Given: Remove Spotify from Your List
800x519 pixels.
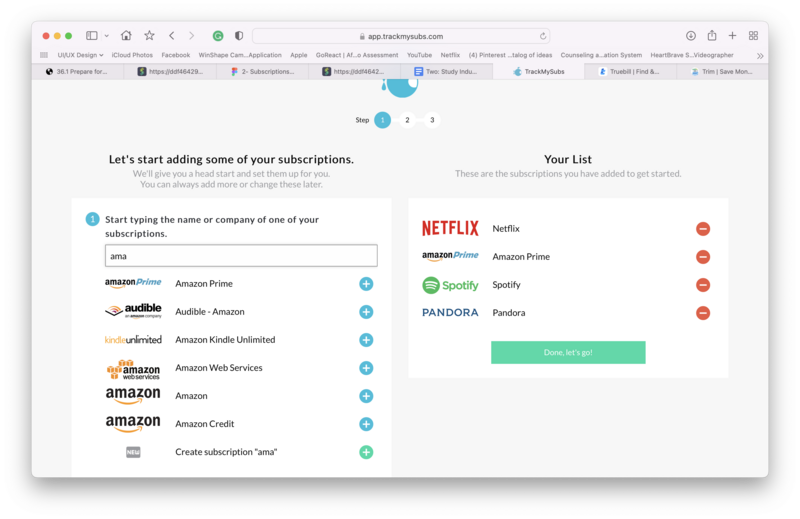Looking at the screenshot, I should [703, 285].
